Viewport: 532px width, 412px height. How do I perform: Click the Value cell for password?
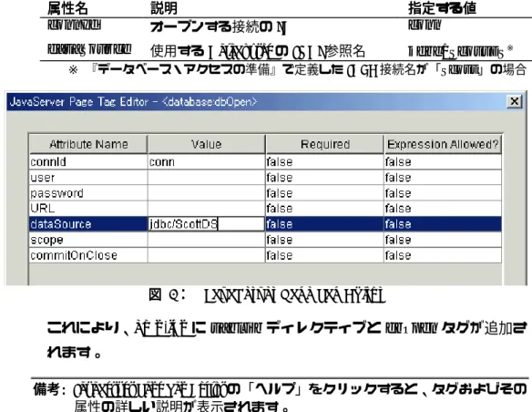coord(206,193)
